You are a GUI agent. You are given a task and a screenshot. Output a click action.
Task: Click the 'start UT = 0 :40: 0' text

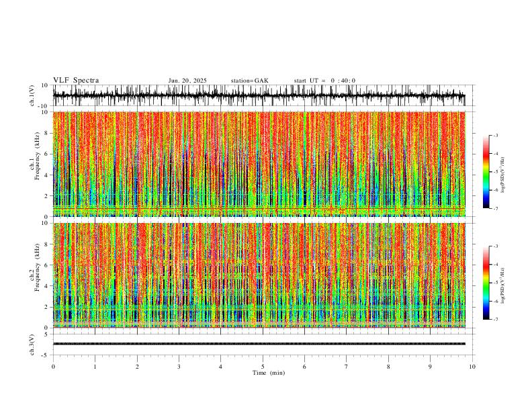tap(324, 81)
